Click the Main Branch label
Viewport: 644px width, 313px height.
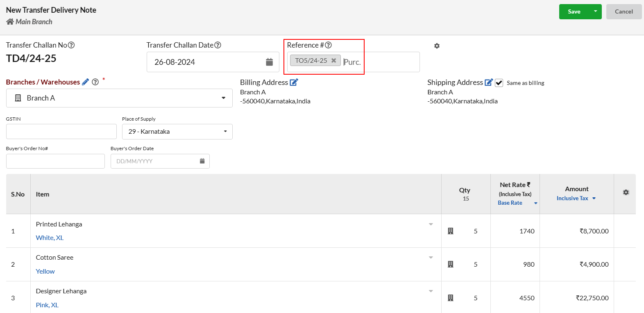[x=34, y=22]
